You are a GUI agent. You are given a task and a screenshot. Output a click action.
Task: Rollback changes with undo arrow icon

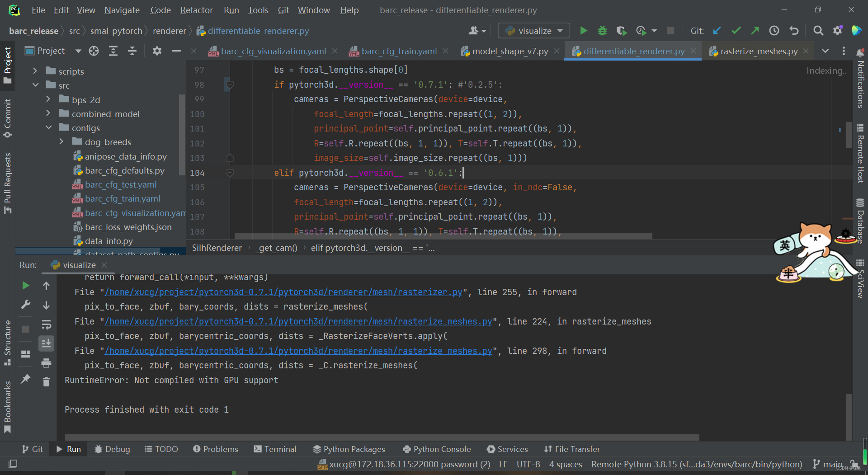pos(794,31)
